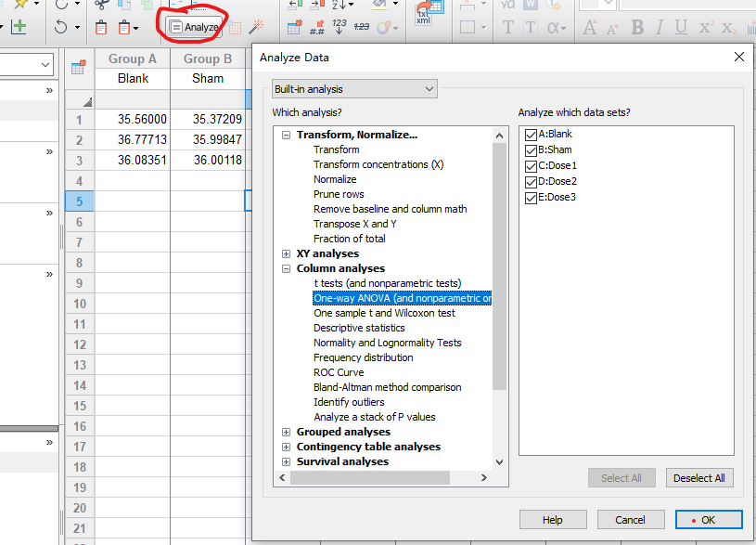Click the OK button
This screenshot has height=545, width=756.
point(709,519)
